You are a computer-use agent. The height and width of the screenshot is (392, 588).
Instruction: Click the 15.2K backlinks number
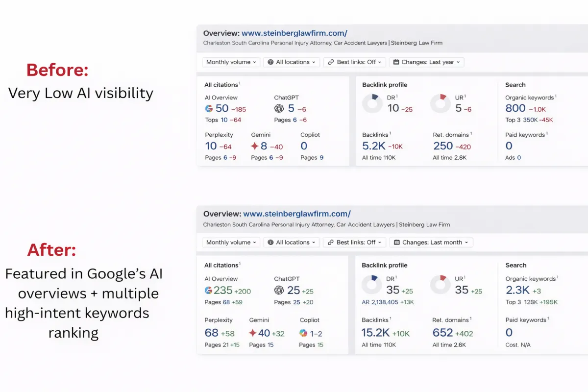click(x=375, y=333)
